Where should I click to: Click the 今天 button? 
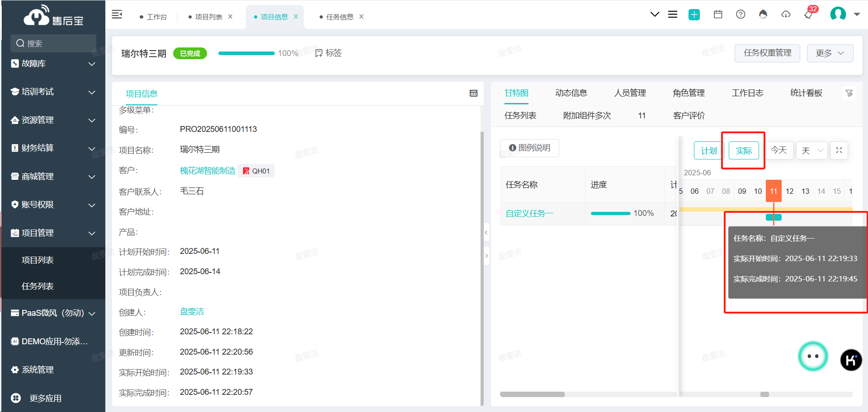pyautogui.click(x=778, y=150)
